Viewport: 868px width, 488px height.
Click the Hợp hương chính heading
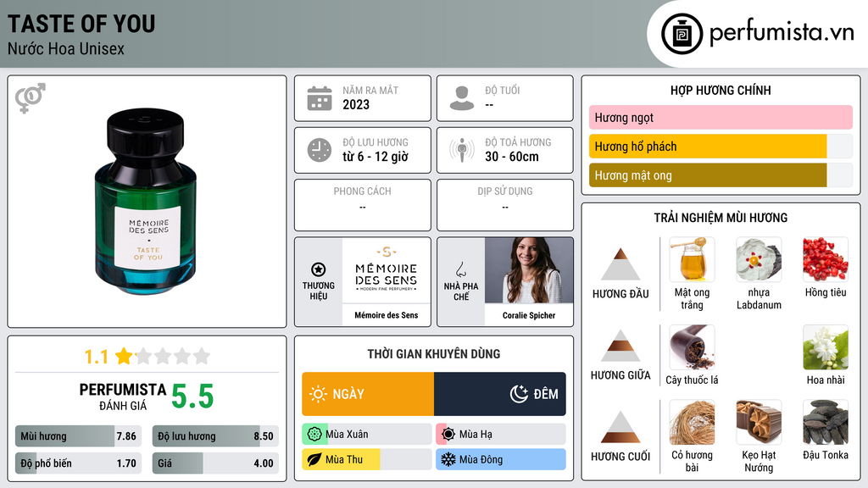pos(721,90)
